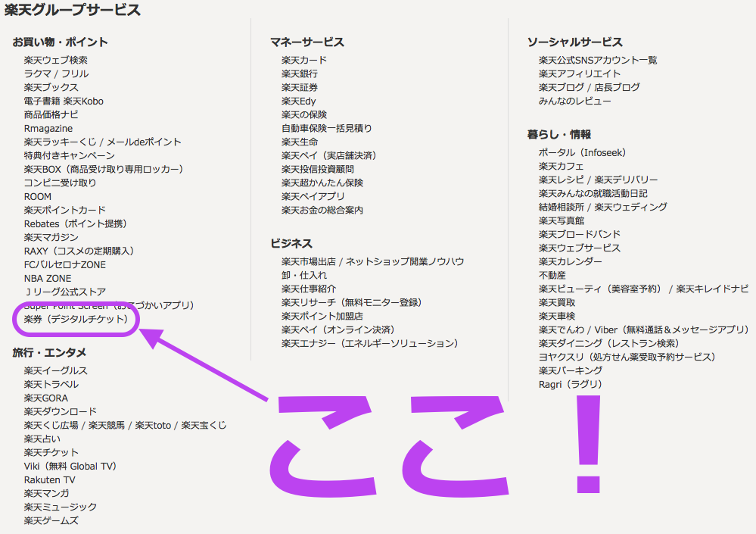Open 楽天チケット
756x534 pixels.
[x=51, y=452]
